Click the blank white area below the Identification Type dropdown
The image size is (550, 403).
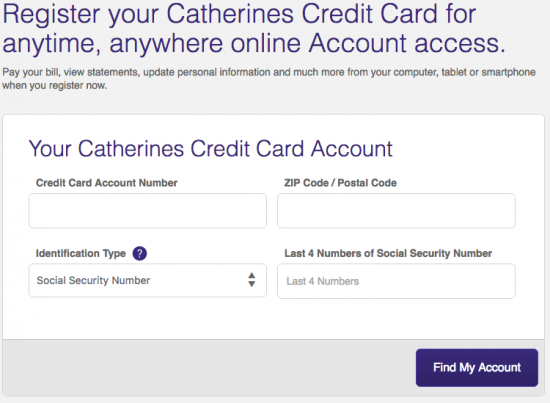148,318
